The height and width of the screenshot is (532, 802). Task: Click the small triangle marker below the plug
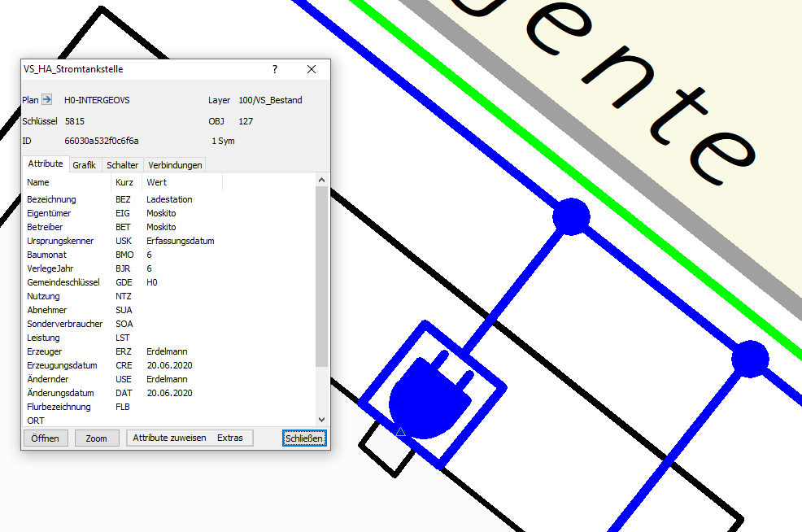pos(400,432)
